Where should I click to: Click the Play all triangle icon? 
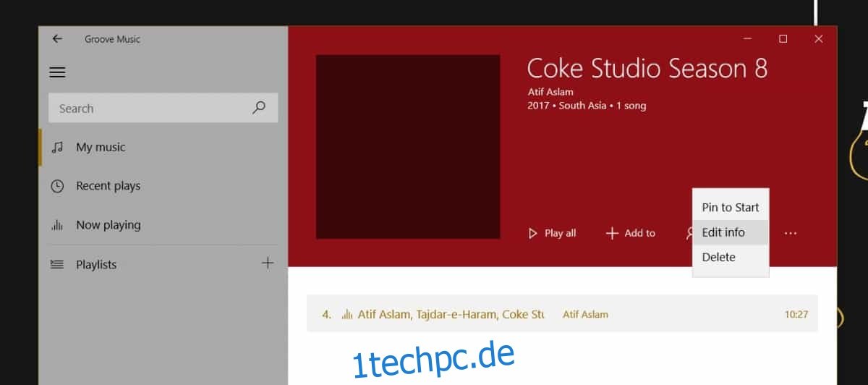[533, 233]
